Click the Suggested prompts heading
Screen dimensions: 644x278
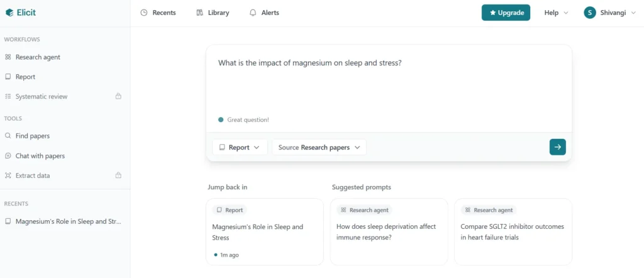pyautogui.click(x=362, y=187)
